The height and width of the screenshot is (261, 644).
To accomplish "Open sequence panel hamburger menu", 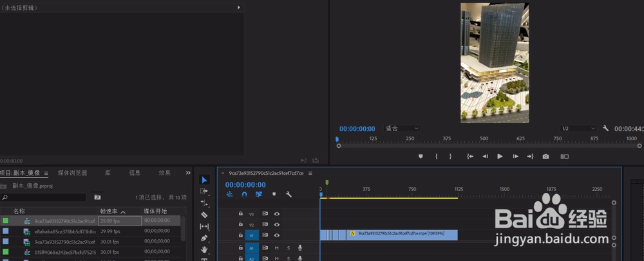I will [310, 174].
